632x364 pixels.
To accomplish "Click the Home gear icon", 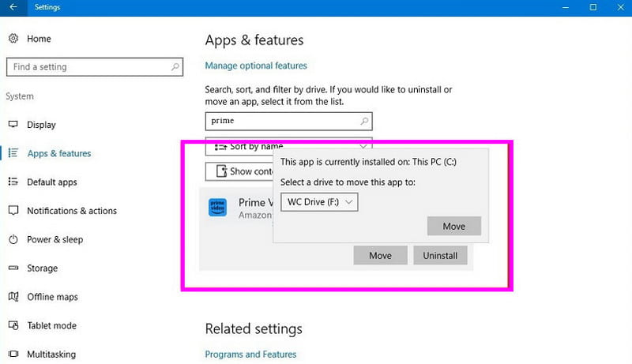I will (x=13, y=38).
